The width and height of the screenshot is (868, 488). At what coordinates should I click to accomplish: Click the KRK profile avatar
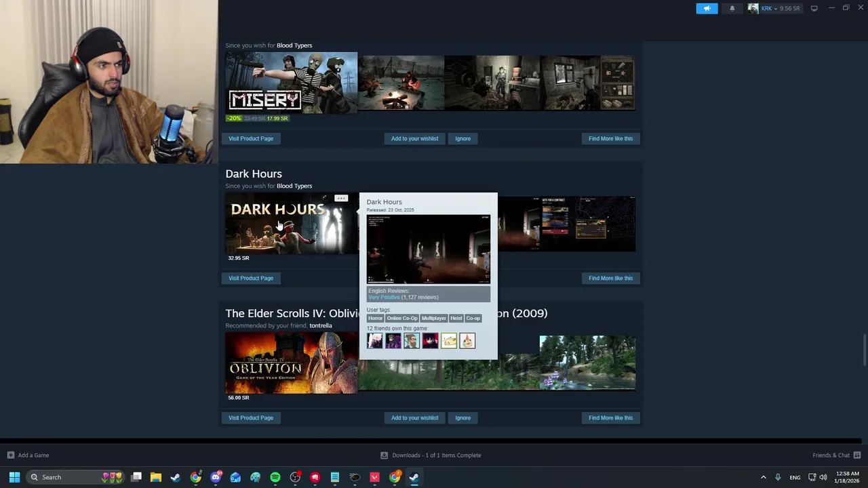click(753, 8)
